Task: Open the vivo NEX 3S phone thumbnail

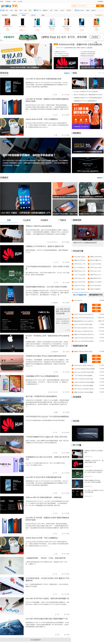Action: click(x=22, y=22)
